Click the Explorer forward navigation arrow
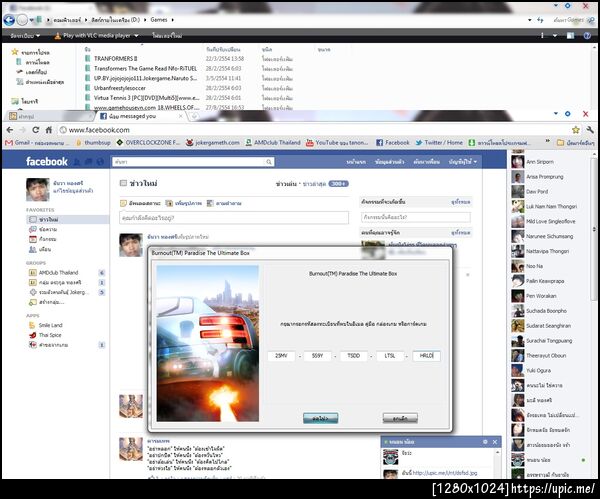Image resolution: width=600 pixels, height=499 pixels. coord(23,20)
